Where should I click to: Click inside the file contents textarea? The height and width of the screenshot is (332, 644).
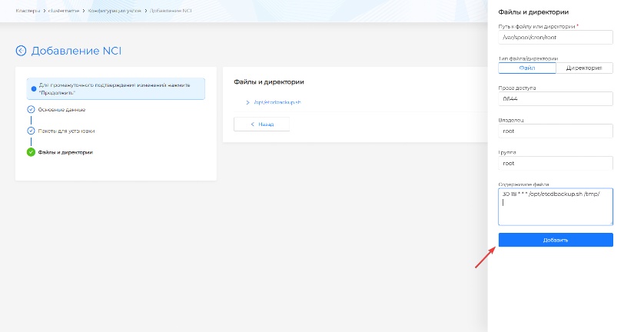click(x=555, y=207)
